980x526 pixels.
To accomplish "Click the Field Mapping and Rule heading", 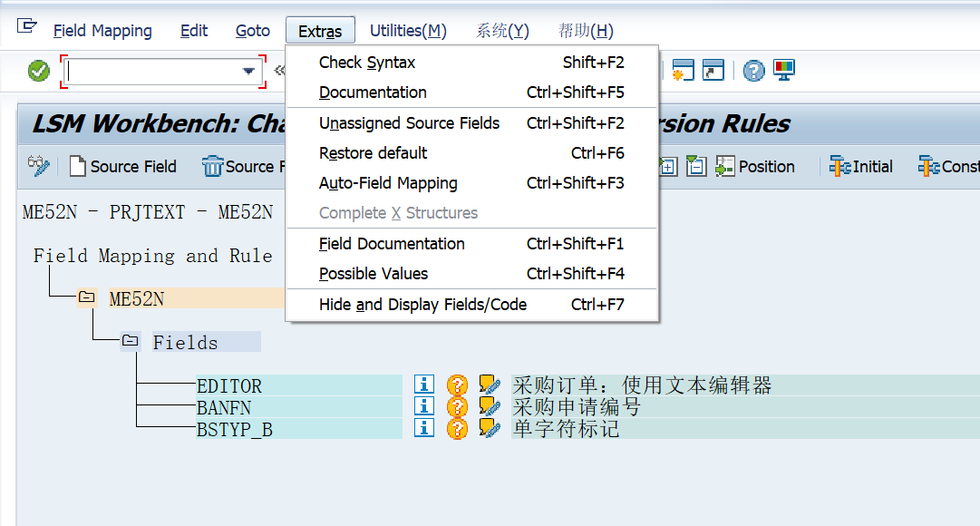I will (x=152, y=256).
